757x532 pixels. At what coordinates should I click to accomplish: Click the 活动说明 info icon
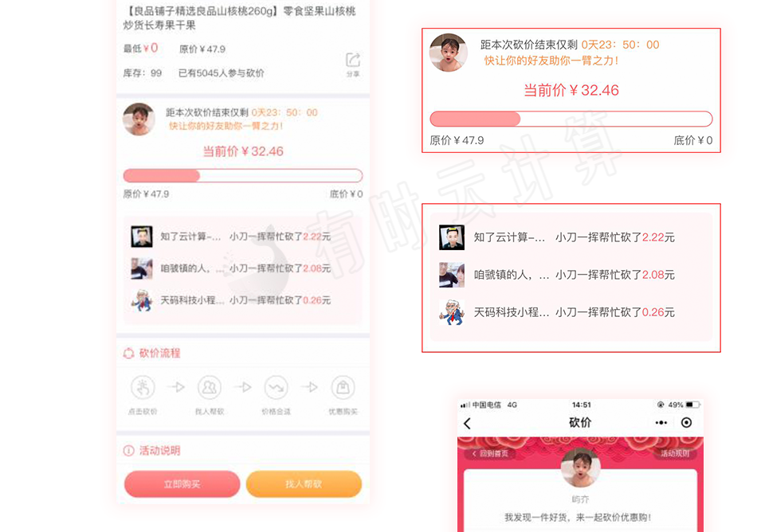click(x=128, y=451)
